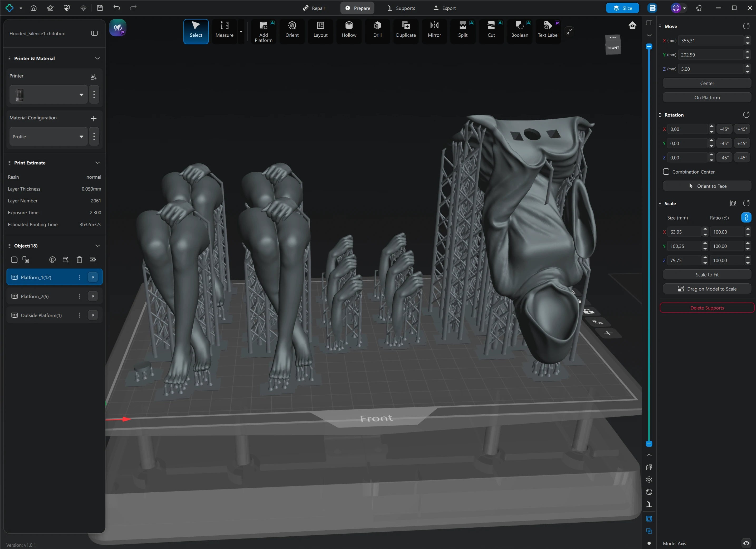Switch to the Export tab
This screenshot has width=756, height=549.
[x=444, y=8]
